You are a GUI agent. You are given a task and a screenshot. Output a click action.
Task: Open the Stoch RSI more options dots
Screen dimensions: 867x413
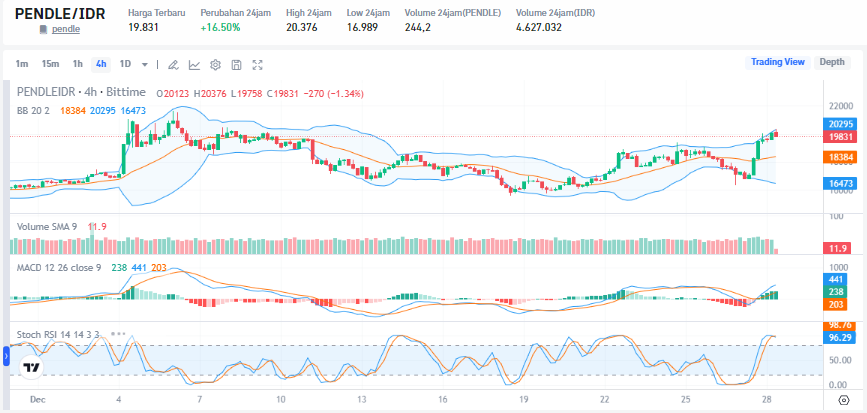point(118,334)
